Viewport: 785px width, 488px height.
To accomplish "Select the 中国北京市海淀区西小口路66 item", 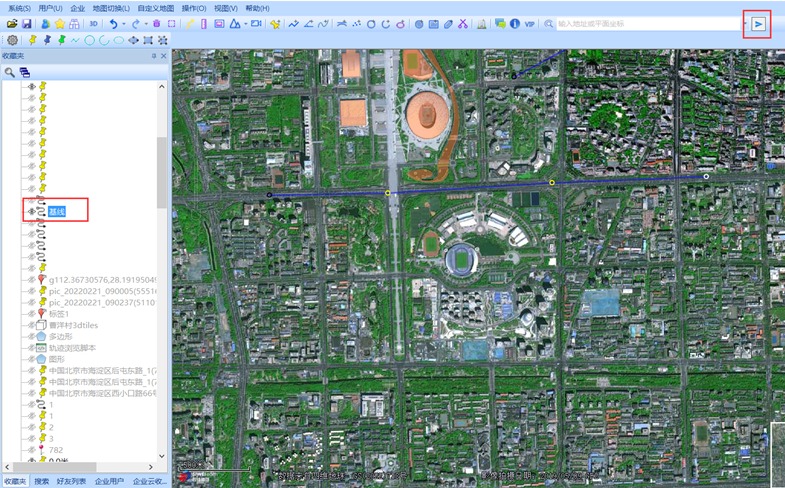I will (103, 393).
